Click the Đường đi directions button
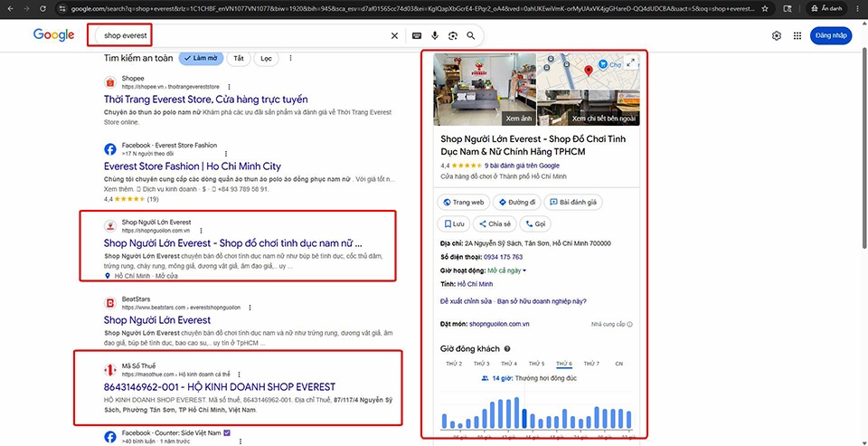Screen dimensions: 868x446 click(x=516, y=203)
